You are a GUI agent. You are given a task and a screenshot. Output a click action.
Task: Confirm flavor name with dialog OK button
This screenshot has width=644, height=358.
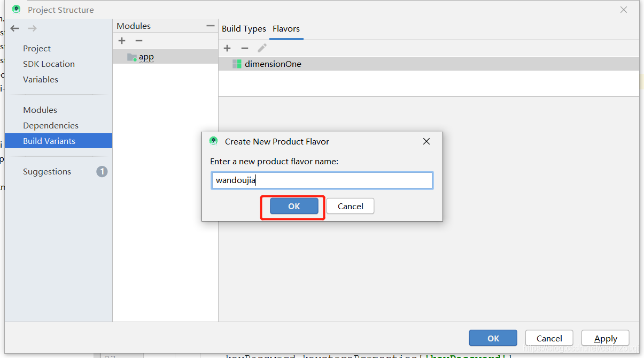(x=294, y=206)
